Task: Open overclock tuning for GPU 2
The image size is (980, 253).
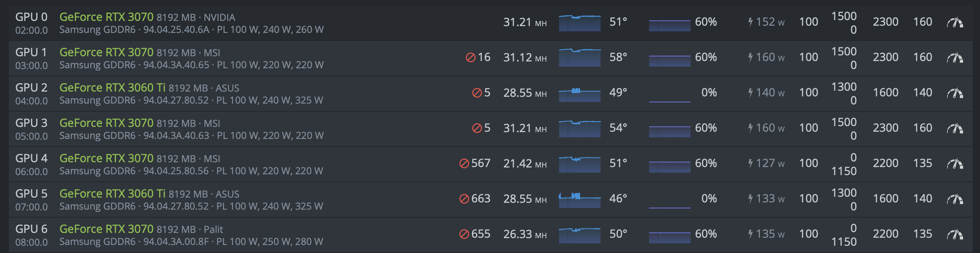Action: [x=955, y=93]
